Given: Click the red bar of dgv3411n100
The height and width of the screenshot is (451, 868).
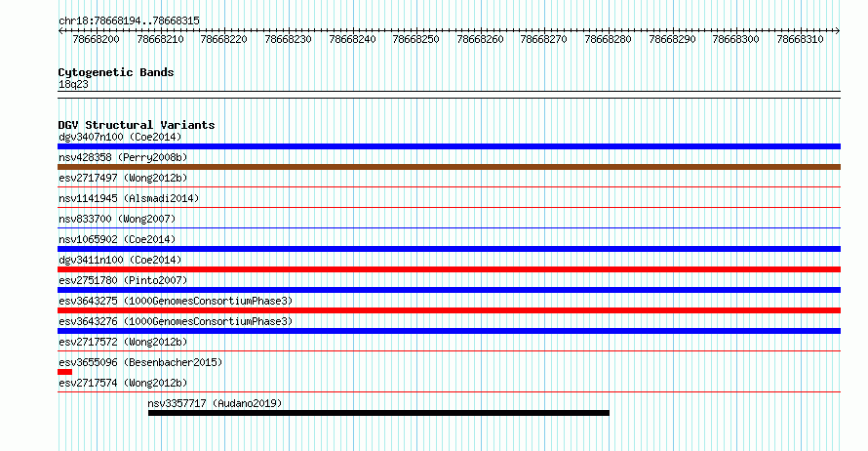Looking at the screenshot, I should 449,269.
